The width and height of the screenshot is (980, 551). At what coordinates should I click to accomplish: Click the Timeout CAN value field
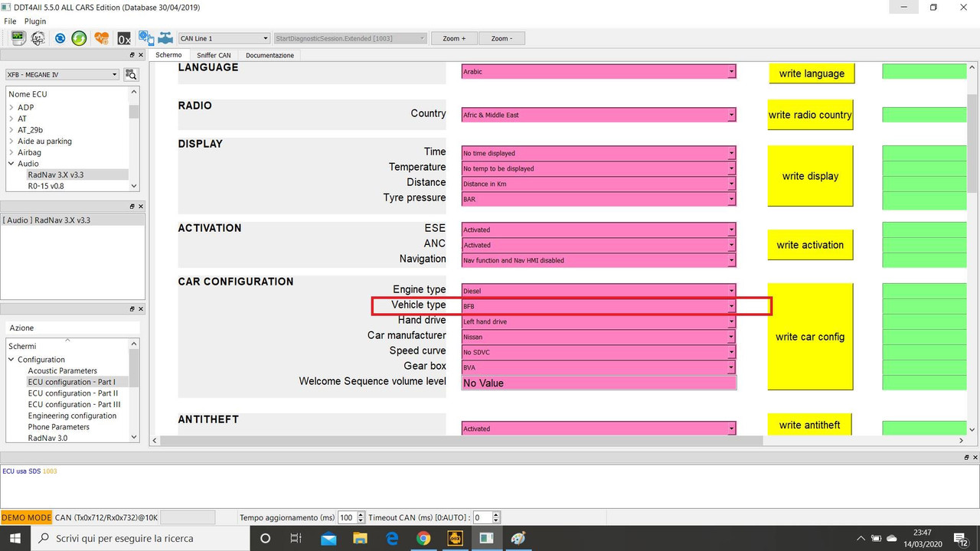tap(482, 517)
